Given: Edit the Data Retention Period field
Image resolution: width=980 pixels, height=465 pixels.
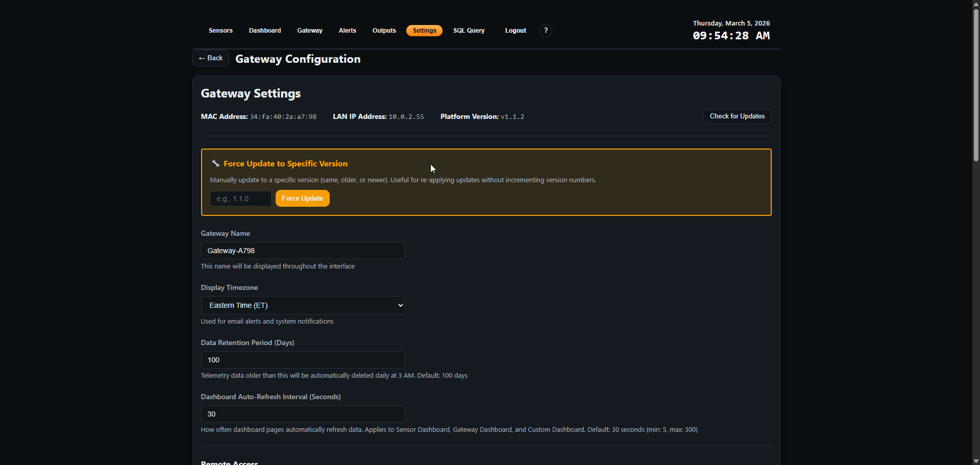Looking at the screenshot, I should (x=303, y=360).
